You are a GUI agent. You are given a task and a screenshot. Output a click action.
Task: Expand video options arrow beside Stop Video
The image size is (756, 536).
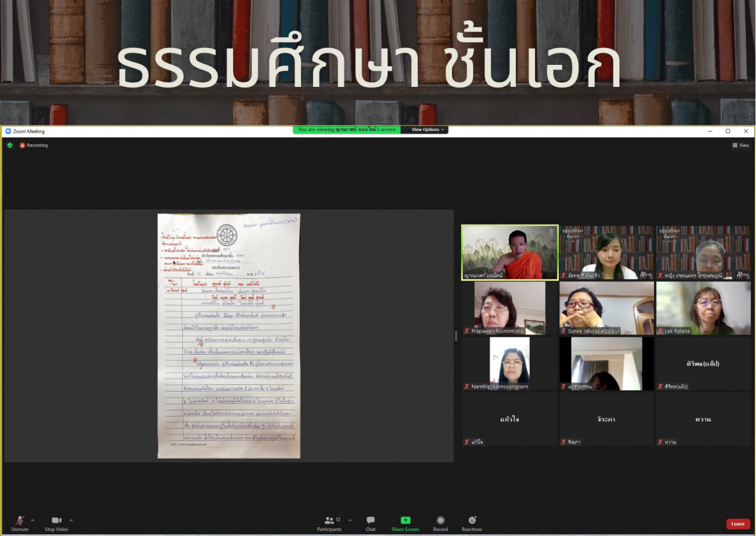(x=71, y=520)
